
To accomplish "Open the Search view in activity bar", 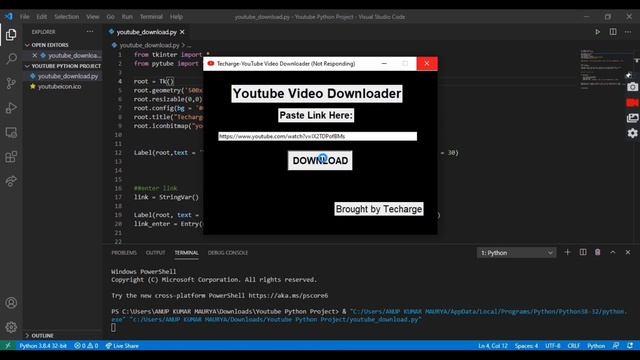I will pos(11,58).
